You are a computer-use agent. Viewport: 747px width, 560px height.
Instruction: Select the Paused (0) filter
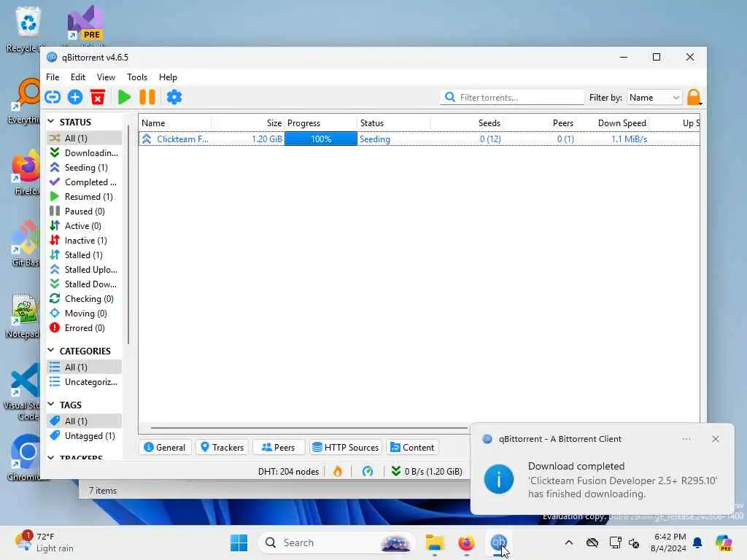tap(85, 211)
